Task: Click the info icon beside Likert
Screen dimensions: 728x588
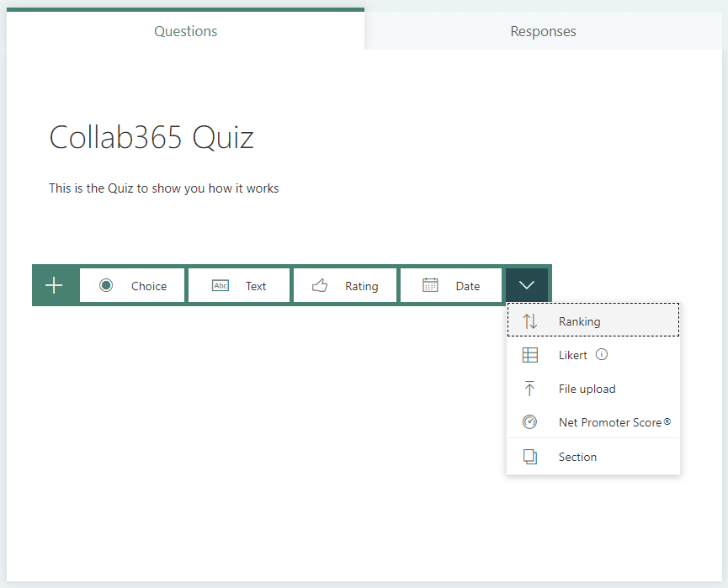Action: (x=601, y=355)
